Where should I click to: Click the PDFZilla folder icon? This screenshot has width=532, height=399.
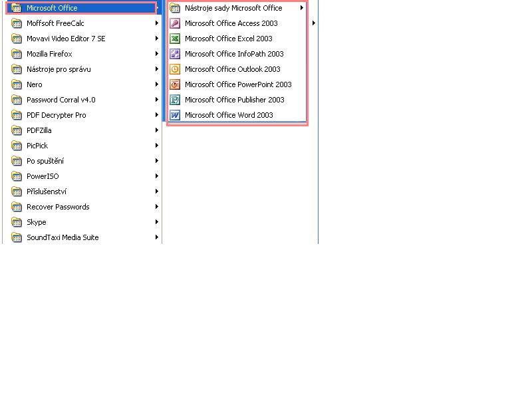(x=16, y=130)
